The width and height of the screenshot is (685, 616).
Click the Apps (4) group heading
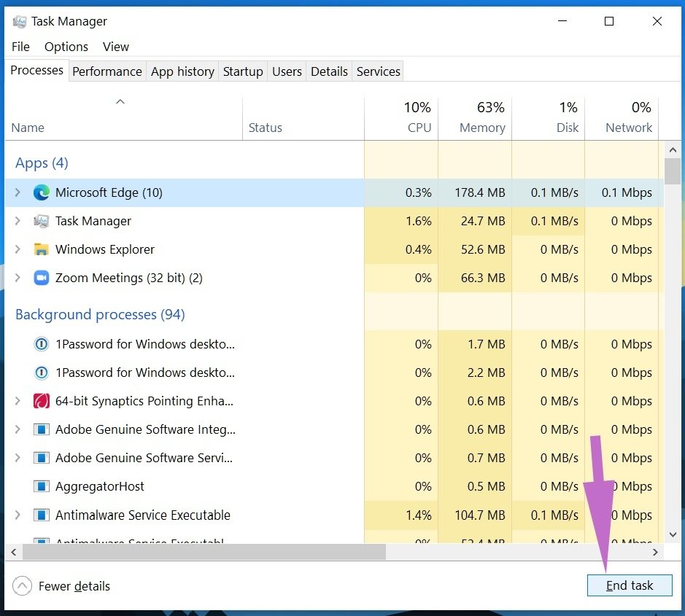[42, 163]
